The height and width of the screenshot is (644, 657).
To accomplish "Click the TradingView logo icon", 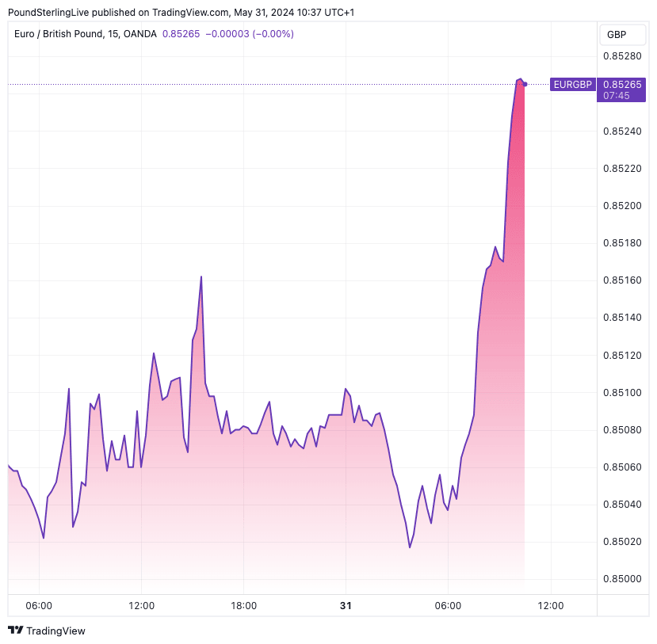I will pos(15,631).
